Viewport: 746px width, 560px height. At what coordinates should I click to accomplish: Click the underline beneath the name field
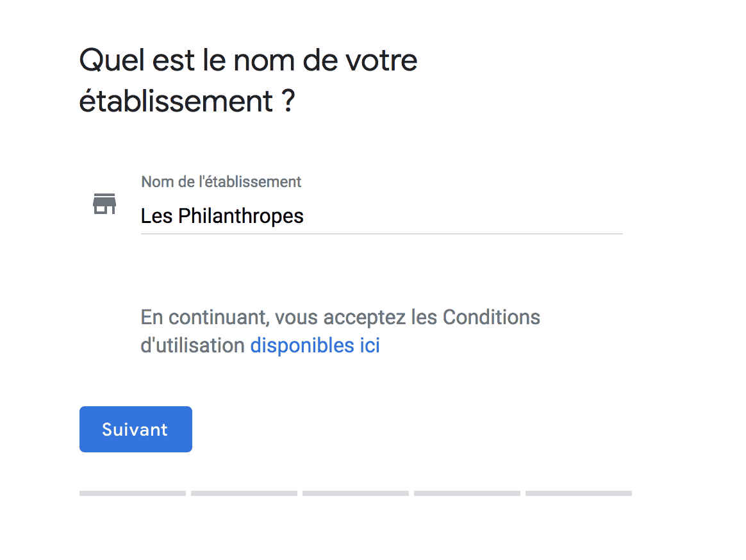[x=381, y=234]
